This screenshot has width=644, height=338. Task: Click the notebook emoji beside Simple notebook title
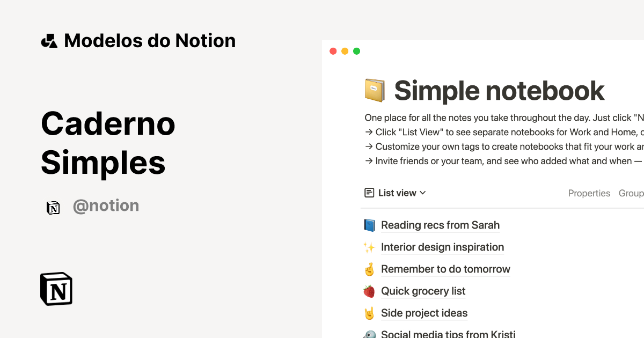374,90
